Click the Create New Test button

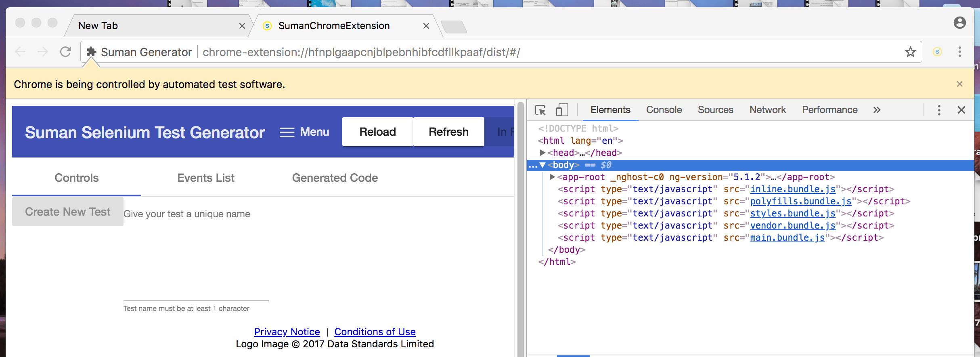(68, 212)
